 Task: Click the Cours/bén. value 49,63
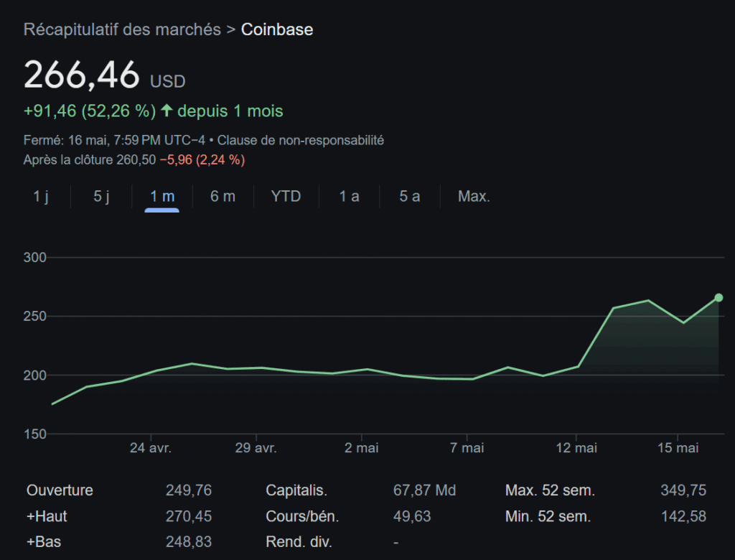(411, 516)
